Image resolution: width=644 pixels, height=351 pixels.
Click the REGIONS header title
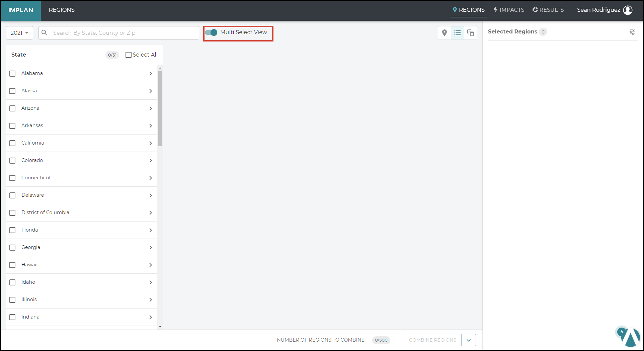pos(62,10)
